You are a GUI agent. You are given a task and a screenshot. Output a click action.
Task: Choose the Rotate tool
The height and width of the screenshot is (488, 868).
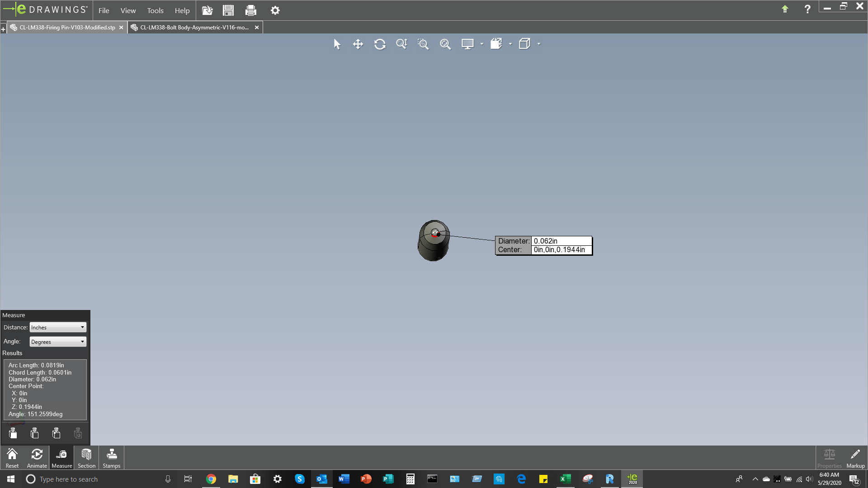[380, 44]
